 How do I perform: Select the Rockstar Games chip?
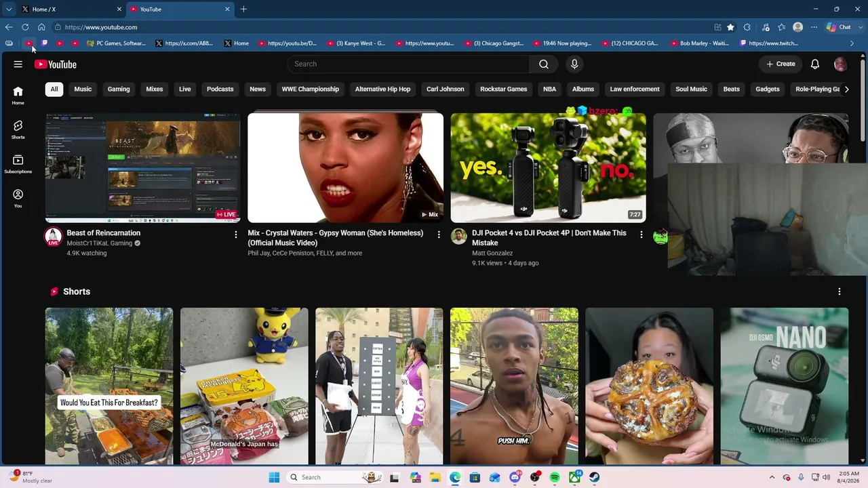click(x=503, y=89)
